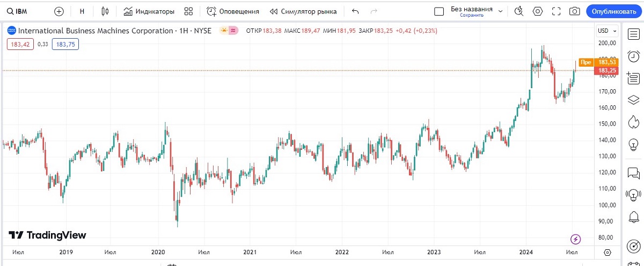Open chats speech bubbles icon
Image resolution: width=644 pixels, height=266 pixels.
[x=633, y=173]
